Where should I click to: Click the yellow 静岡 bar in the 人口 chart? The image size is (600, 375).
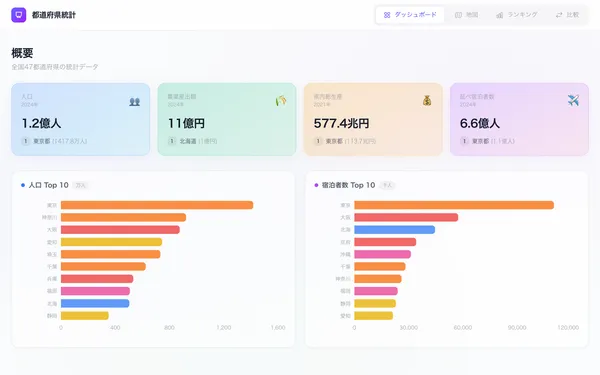85,316
